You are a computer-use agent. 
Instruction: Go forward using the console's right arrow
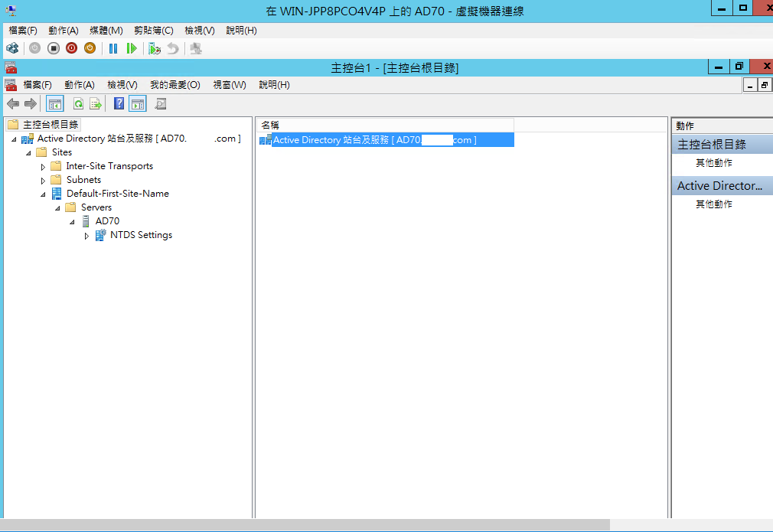[x=31, y=104]
